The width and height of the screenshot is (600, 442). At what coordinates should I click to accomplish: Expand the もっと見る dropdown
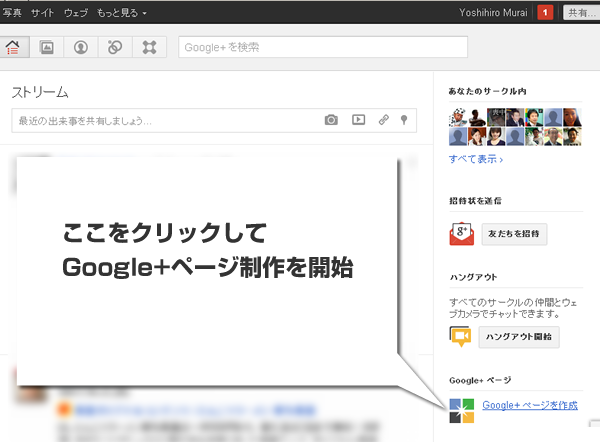click(121, 13)
